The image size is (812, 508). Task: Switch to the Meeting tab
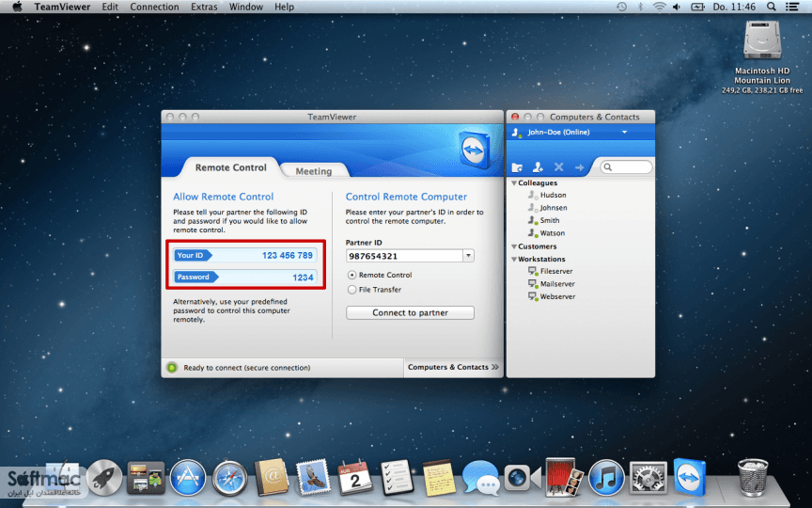pyautogui.click(x=314, y=171)
